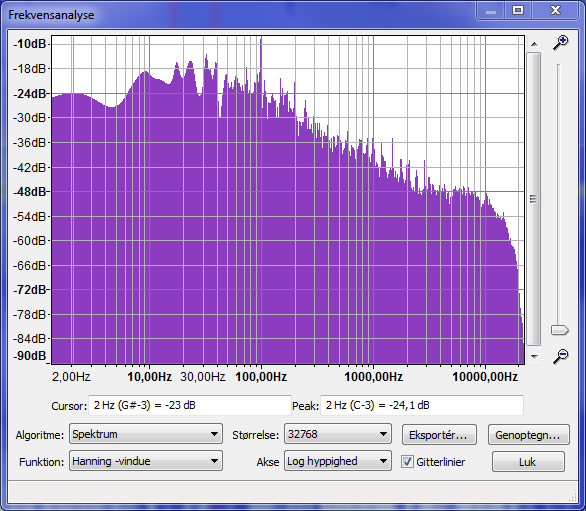
Task: Toggle the Gitterlinier checkbox
Action: [407, 462]
